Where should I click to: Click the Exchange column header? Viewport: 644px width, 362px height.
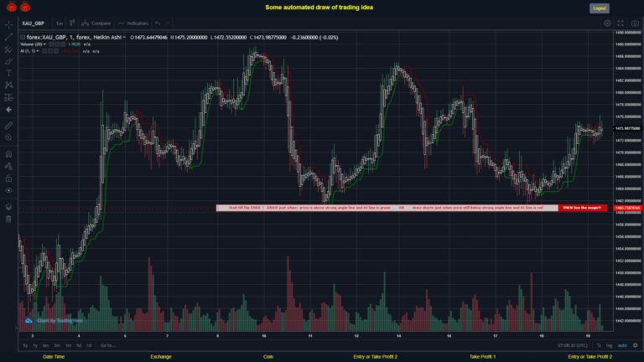pyautogui.click(x=161, y=357)
